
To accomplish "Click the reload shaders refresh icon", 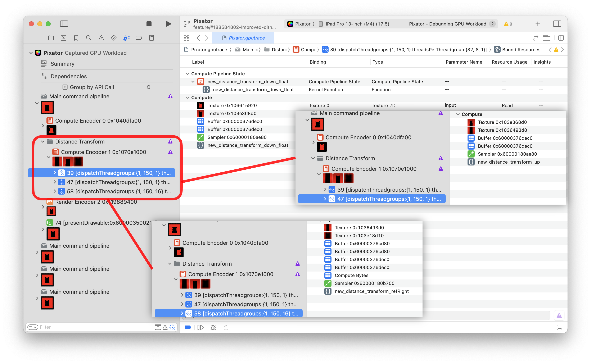I will pos(226,327).
